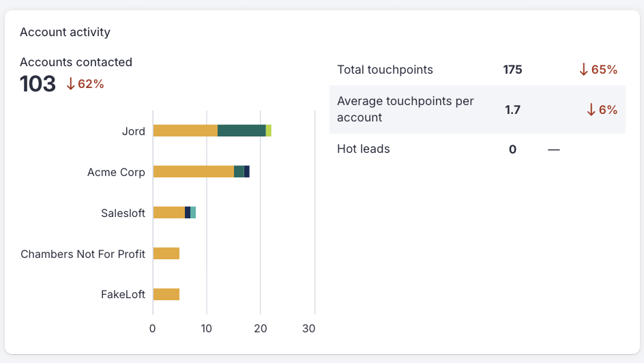The image size is (644, 363).
Task: Click the Acme Corp orange bar segment
Action: pyautogui.click(x=194, y=172)
